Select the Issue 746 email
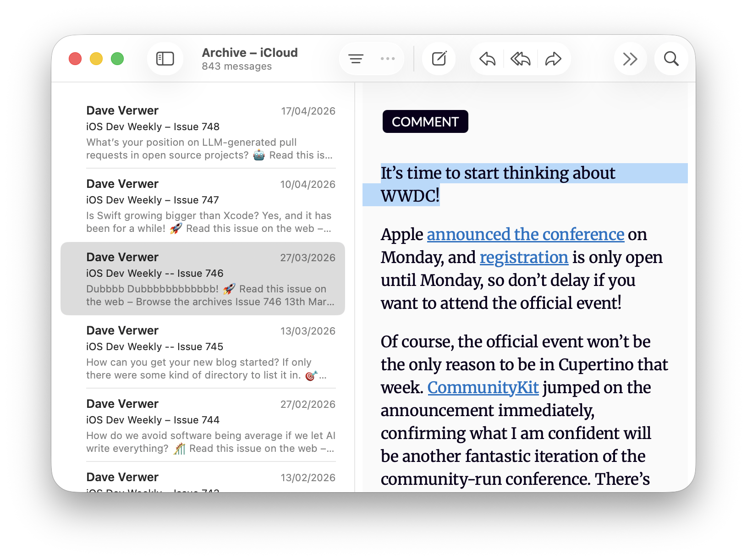747x560 pixels. click(x=203, y=279)
